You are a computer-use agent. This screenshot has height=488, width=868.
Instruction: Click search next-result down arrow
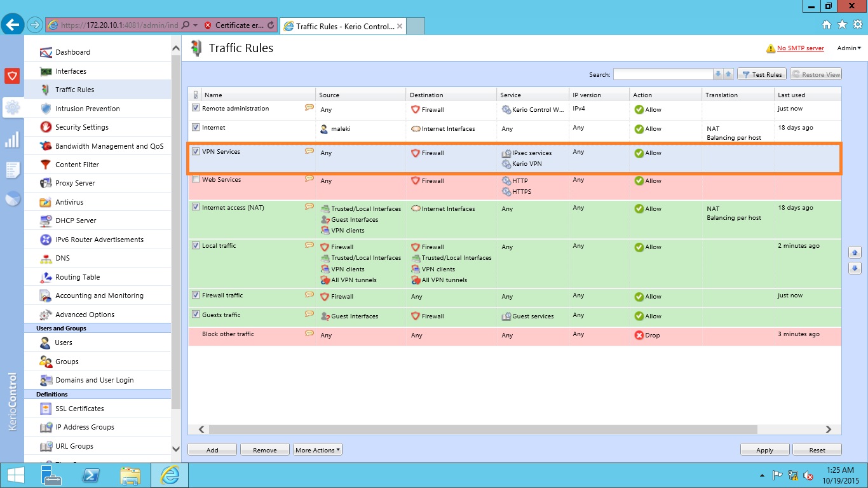[x=718, y=74]
